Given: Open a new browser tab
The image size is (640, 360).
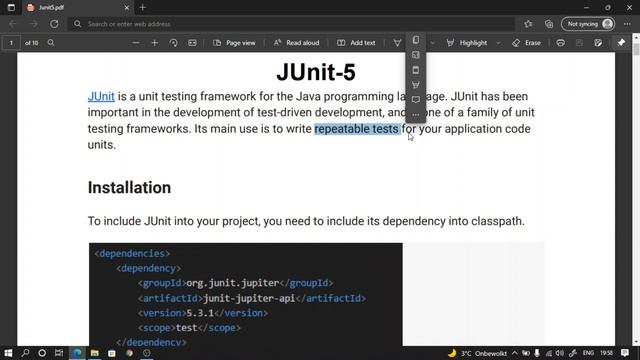Looking at the screenshot, I should coord(142,7).
